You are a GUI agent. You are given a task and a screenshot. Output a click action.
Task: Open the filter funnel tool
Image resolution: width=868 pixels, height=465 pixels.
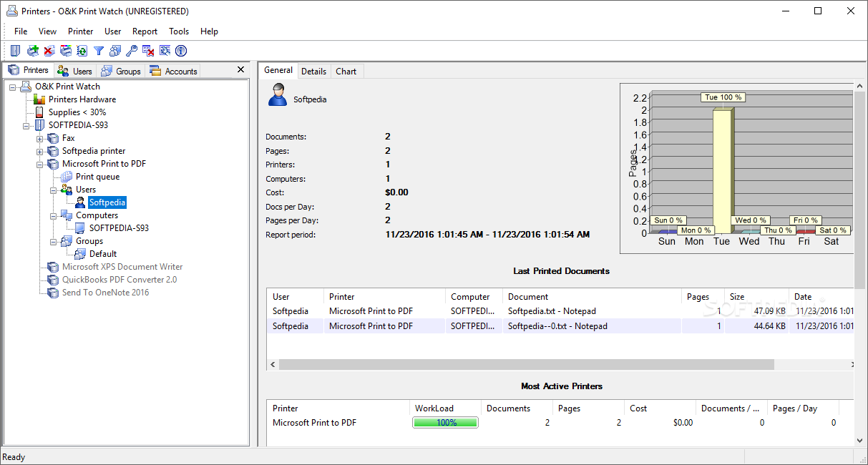(99, 51)
